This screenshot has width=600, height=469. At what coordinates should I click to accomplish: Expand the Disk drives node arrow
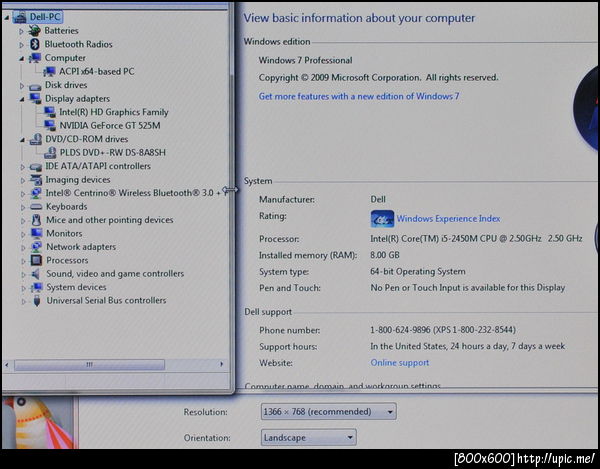(22, 86)
